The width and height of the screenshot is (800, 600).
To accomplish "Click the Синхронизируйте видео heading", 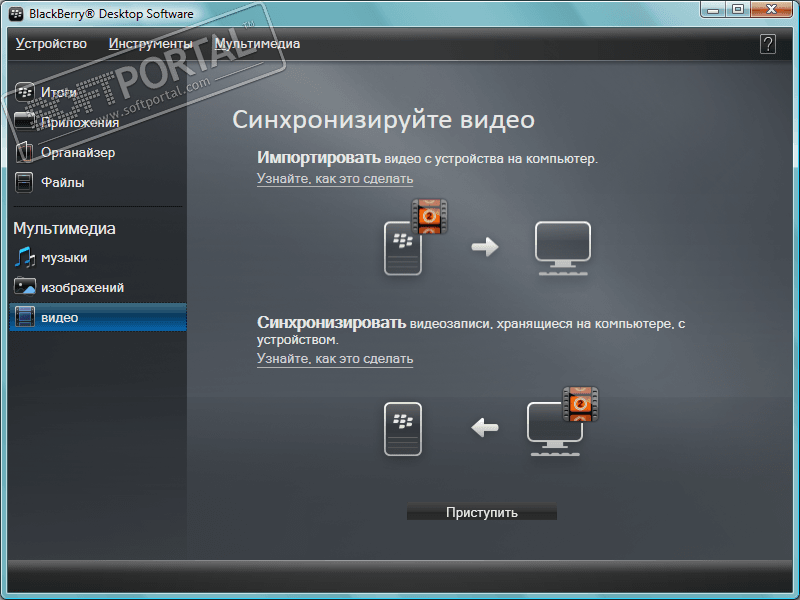I will tap(384, 120).
